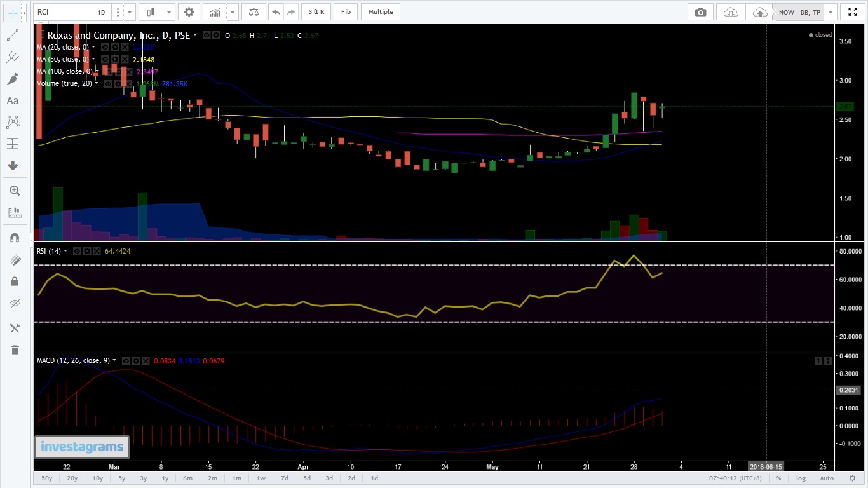Toggle percent scale with % button

point(778,478)
